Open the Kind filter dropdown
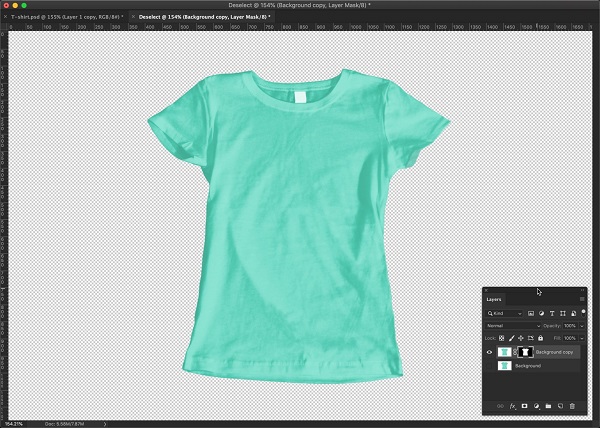600x428 pixels. point(505,313)
